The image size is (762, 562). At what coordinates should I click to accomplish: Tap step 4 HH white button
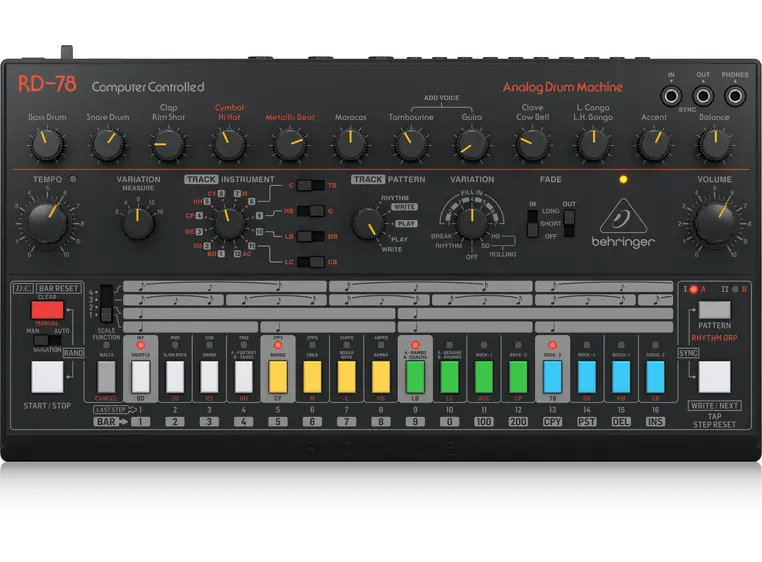[x=243, y=377]
